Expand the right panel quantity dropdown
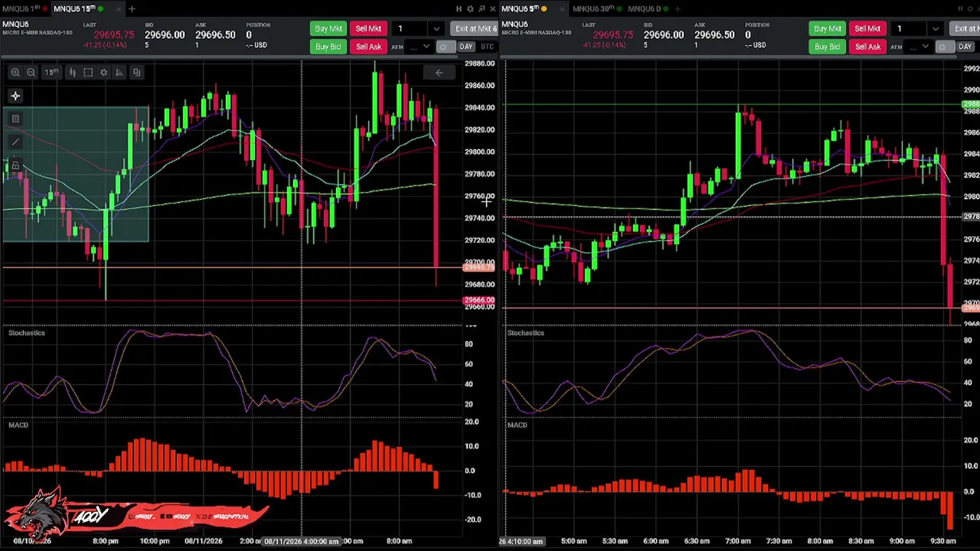 pos(936,29)
